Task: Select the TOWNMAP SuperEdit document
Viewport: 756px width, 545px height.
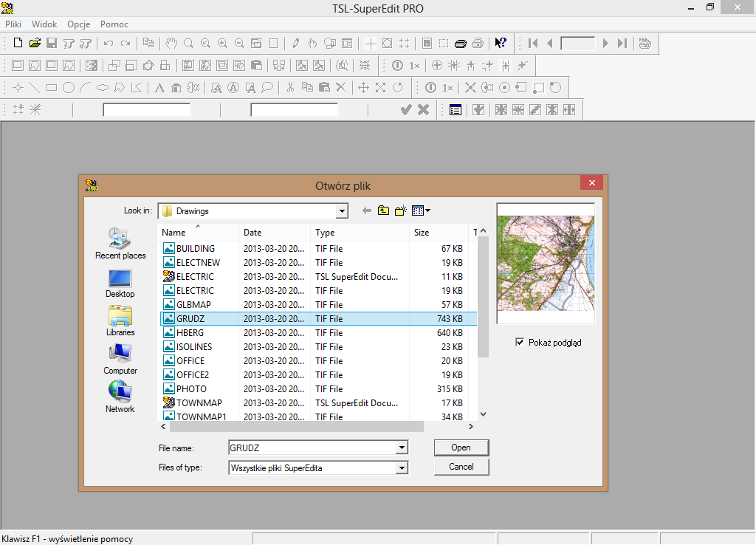Action: (x=319, y=402)
